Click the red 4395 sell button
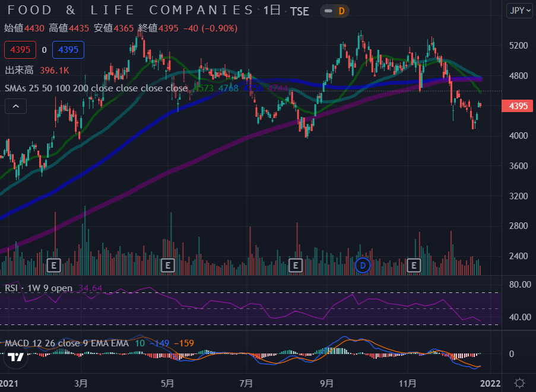Viewport: 536px width, 392px height. (20, 50)
